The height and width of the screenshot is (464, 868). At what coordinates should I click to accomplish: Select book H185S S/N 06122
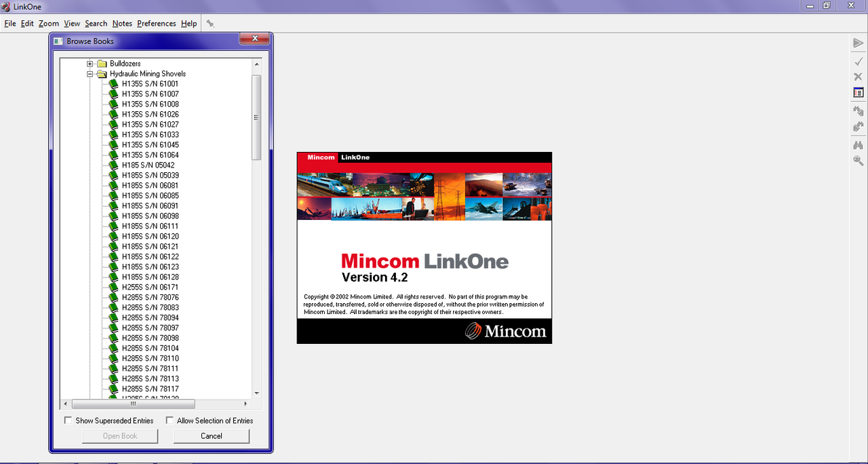150,257
